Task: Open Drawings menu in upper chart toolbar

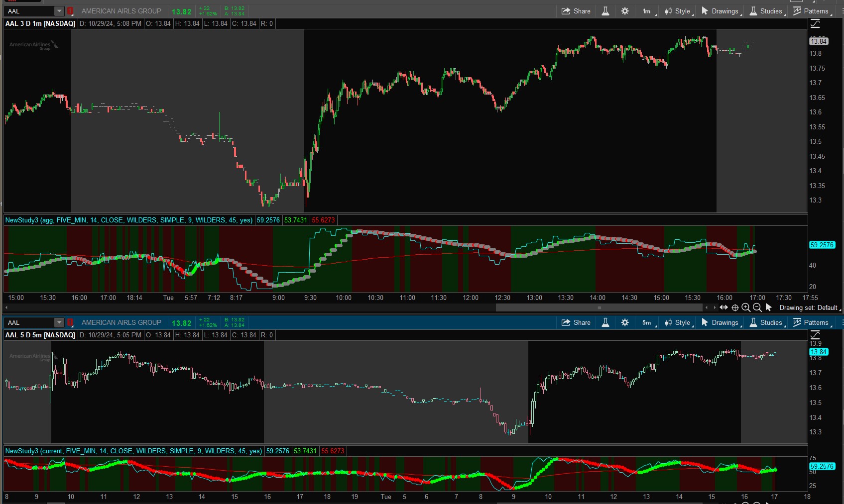Action: (722, 11)
